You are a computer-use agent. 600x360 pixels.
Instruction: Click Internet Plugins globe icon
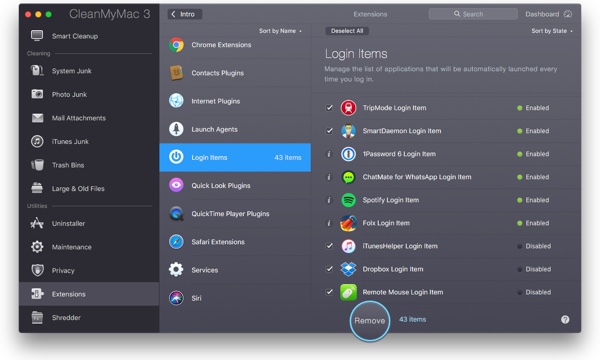(x=176, y=101)
